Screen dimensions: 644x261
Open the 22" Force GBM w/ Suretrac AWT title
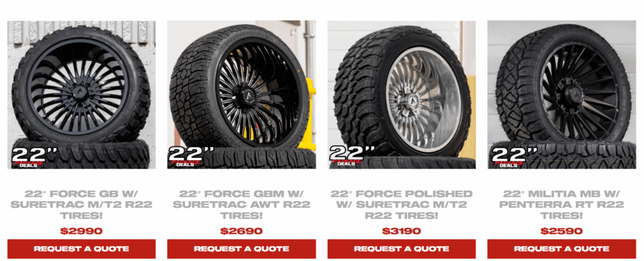(241, 204)
